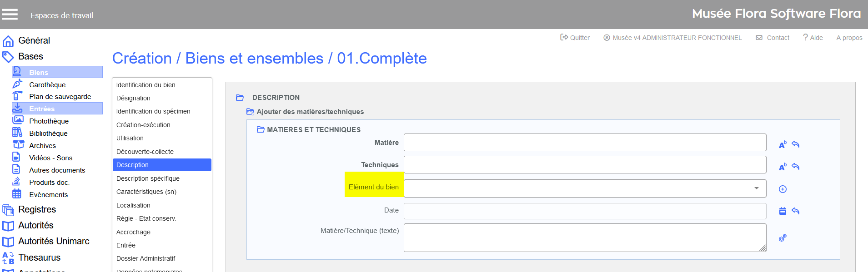The image size is (868, 272).
Task: Click undo arrow beside the Date field
Action: (x=795, y=211)
